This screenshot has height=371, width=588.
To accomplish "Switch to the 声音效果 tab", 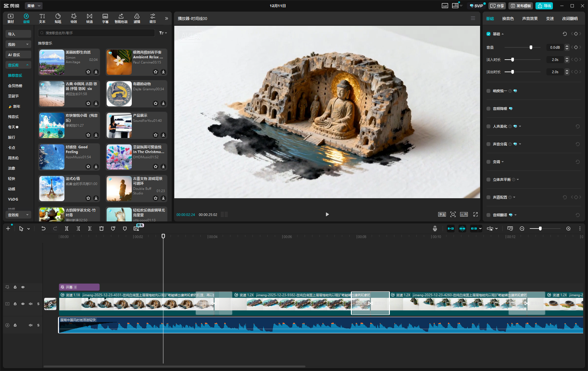I will [x=530, y=19].
